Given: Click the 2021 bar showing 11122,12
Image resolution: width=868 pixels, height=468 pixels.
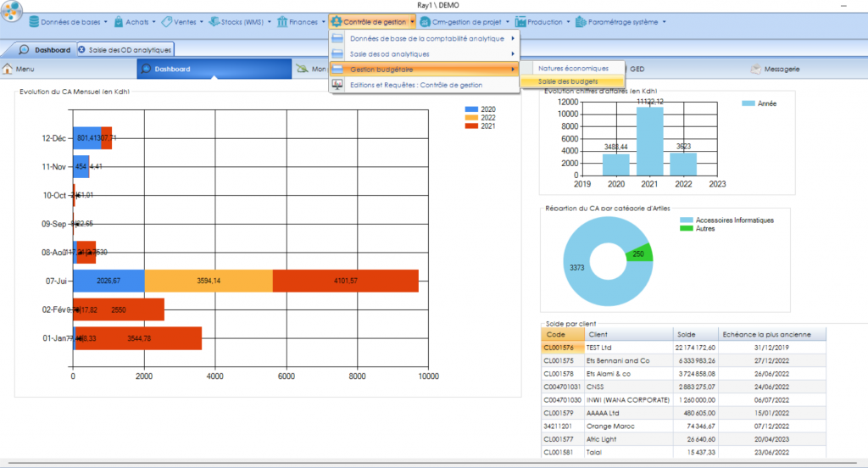Looking at the screenshot, I should (650, 142).
